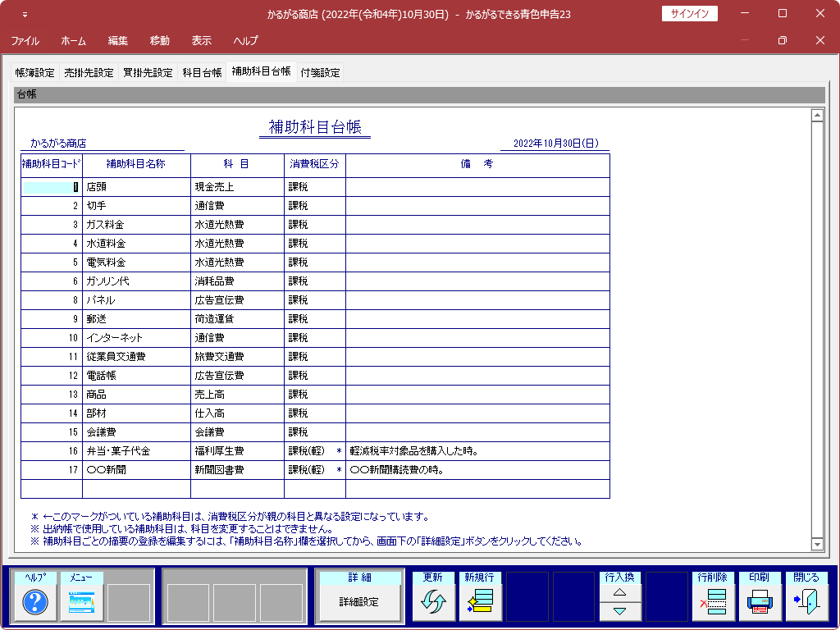Image resolution: width=840 pixels, height=630 pixels.
Task: Open the ファイル menu
Action: tap(25, 41)
